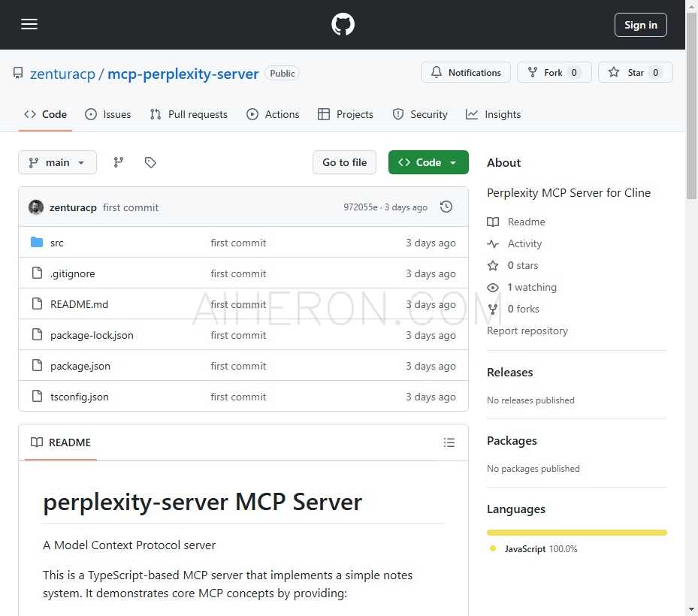Open the README outline icon

coord(449,442)
